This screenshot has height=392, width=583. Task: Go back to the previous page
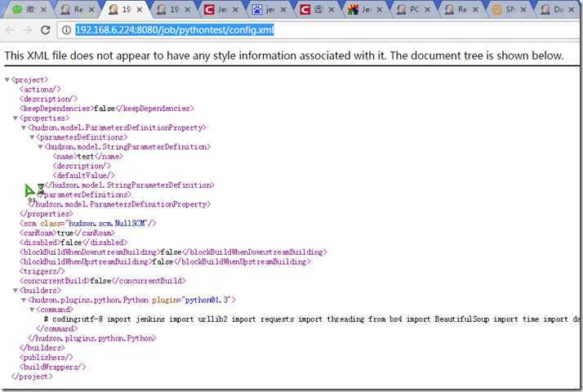(x=10, y=30)
